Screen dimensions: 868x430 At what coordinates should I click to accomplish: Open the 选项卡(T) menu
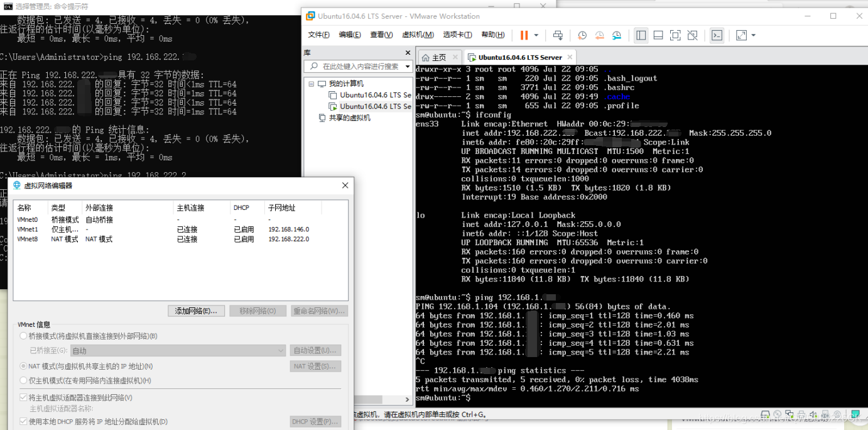click(x=457, y=35)
